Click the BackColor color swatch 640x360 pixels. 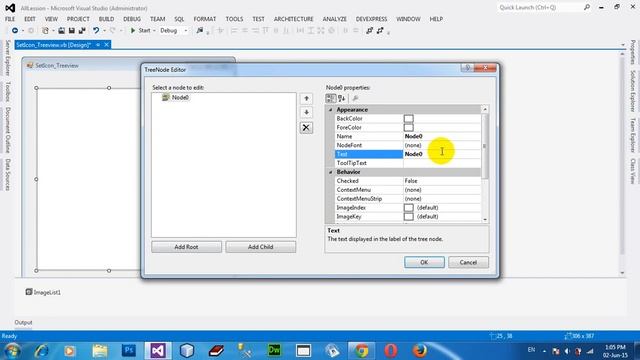[409, 119]
